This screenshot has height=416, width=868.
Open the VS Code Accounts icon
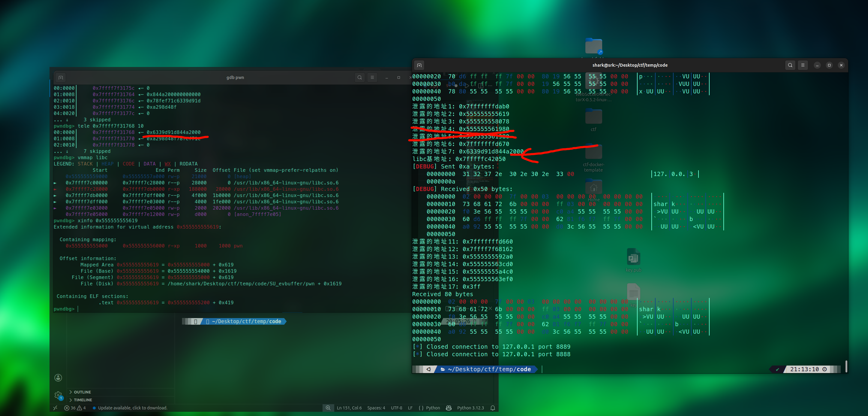tap(58, 378)
